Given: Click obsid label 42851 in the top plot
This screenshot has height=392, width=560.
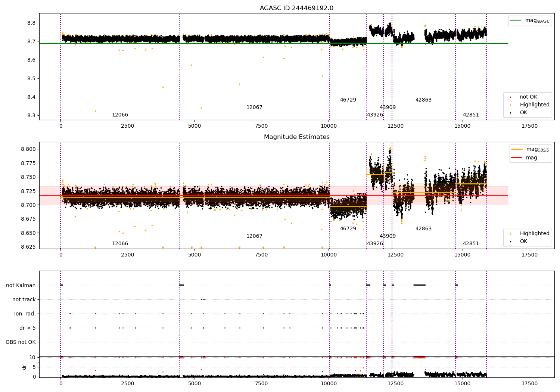Looking at the screenshot, I should (471, 115).
